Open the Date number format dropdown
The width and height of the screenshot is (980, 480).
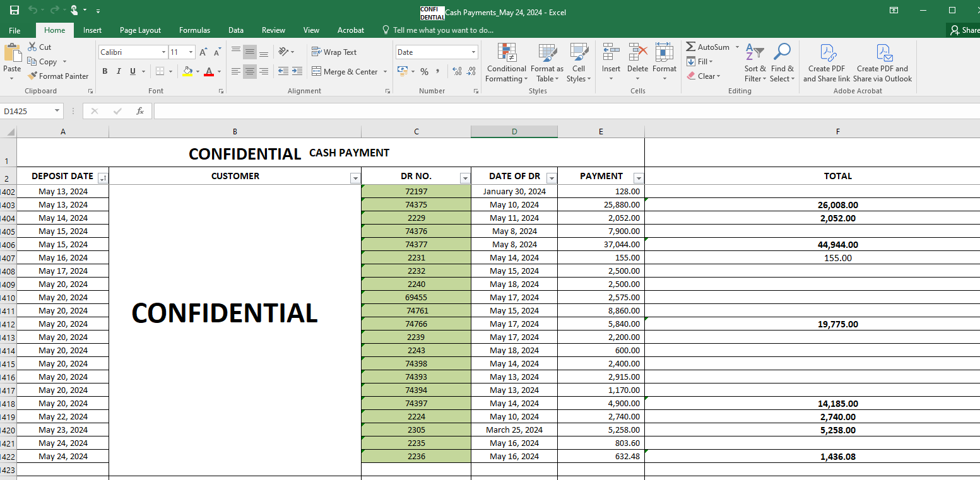pos(473,52)
